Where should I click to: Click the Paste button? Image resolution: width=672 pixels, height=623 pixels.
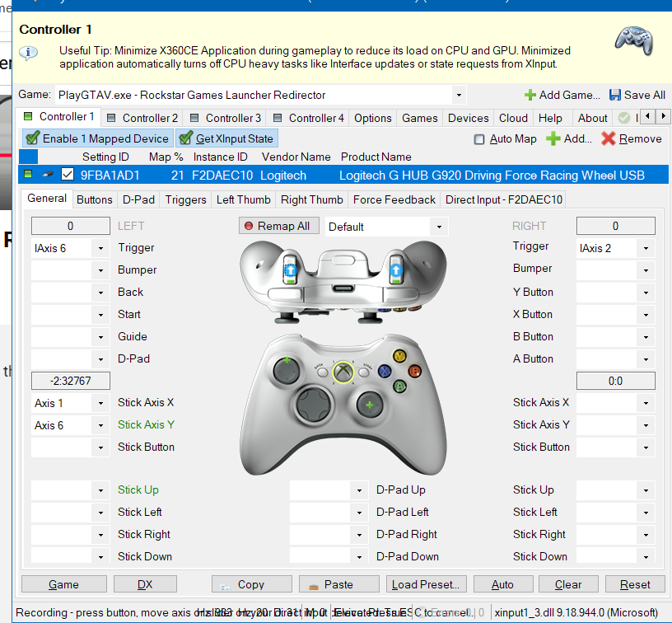[339, 584]
